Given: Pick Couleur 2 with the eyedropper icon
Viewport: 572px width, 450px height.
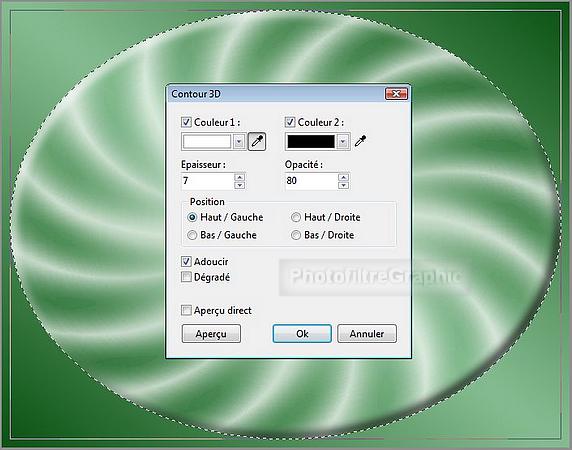Looking at the screenshot, I should click(360, 141).
